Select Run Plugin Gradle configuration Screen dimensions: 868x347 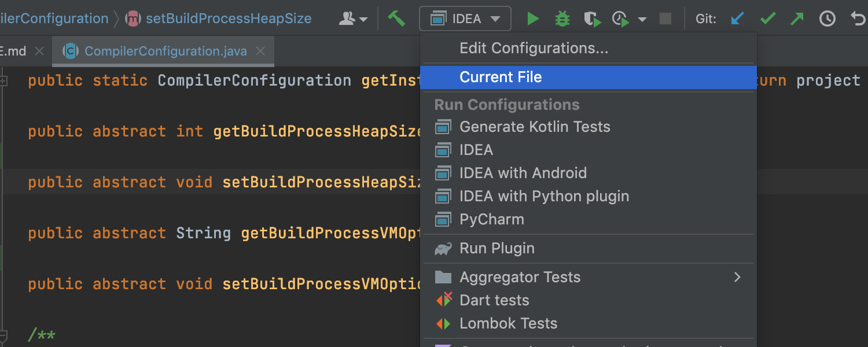coord(496,248)
